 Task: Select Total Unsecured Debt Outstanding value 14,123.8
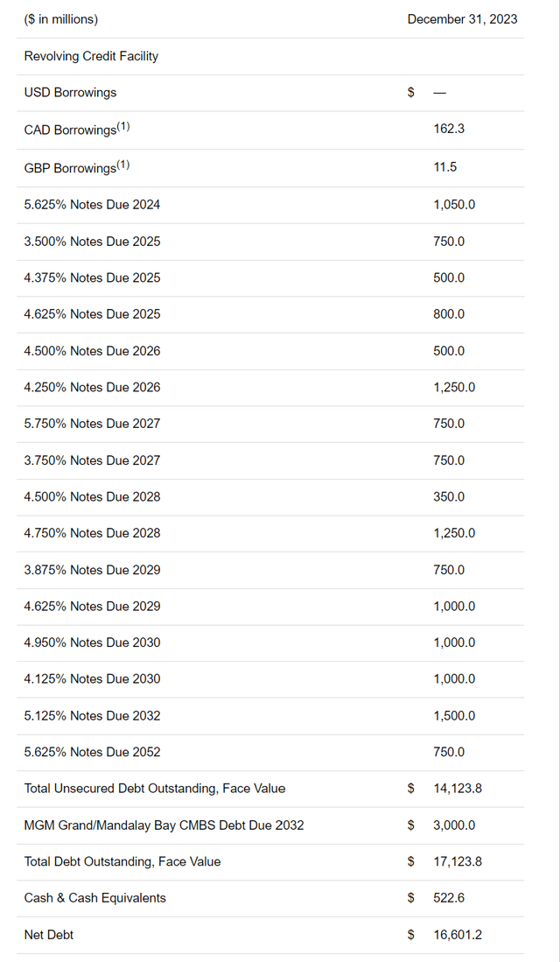coord(458,789)
